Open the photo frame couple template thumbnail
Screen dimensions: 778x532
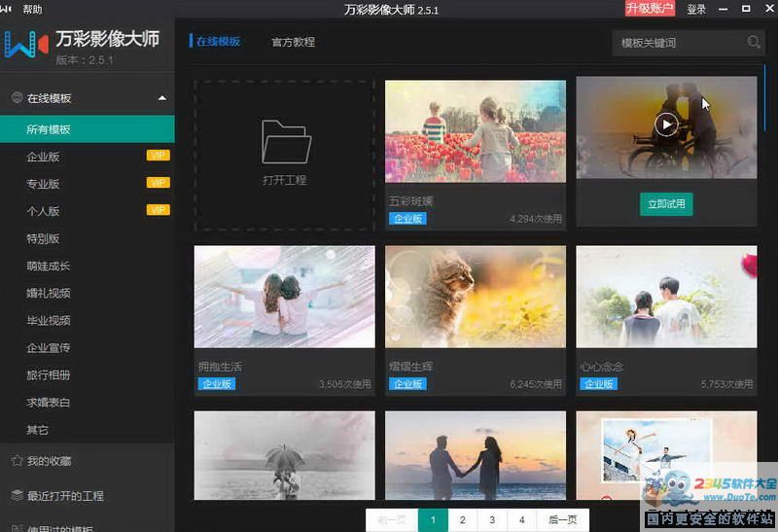tap(666, 455)
